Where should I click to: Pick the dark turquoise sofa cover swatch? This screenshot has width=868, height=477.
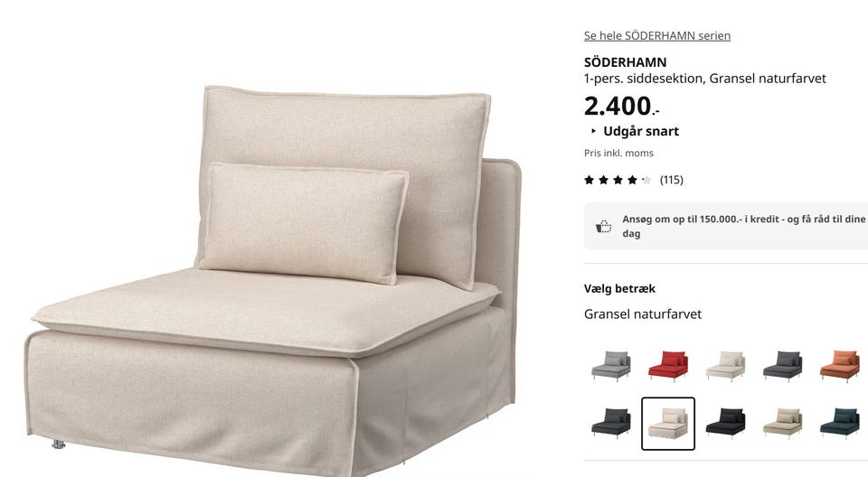pyautogui.click(x=840, y=424)
